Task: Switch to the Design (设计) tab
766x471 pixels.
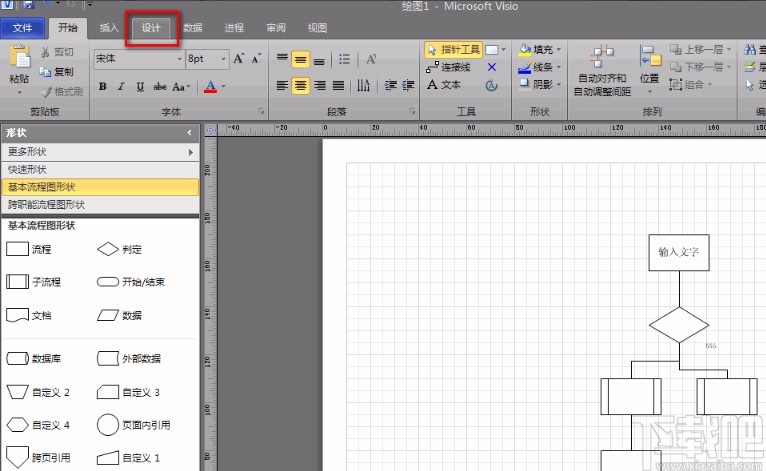Action: [x=151, y=28]
